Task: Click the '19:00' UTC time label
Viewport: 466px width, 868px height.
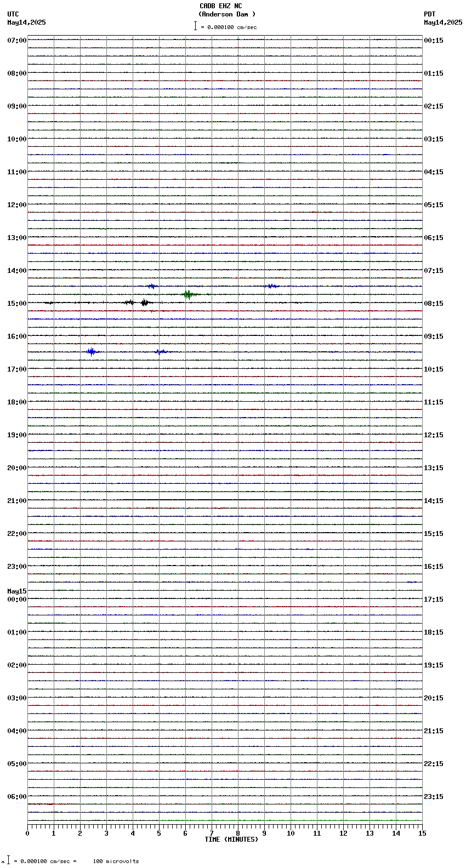Action: [x=17, y=435]
